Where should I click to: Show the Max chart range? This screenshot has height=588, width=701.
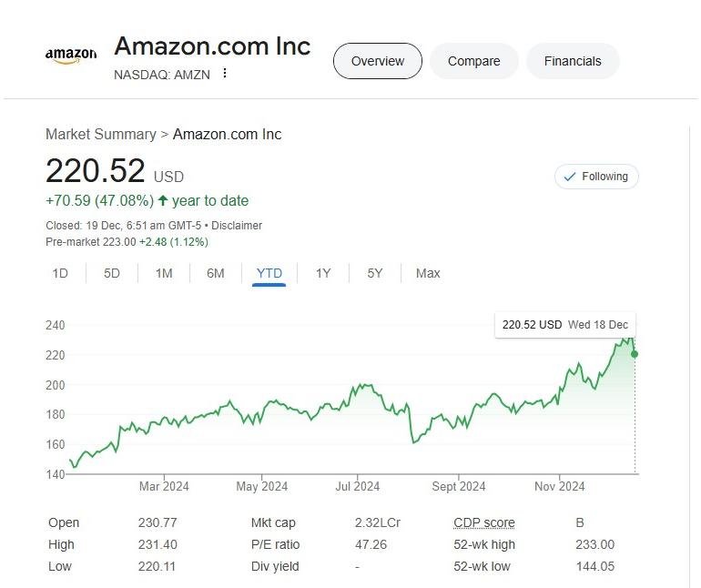[x=428, y=273]
